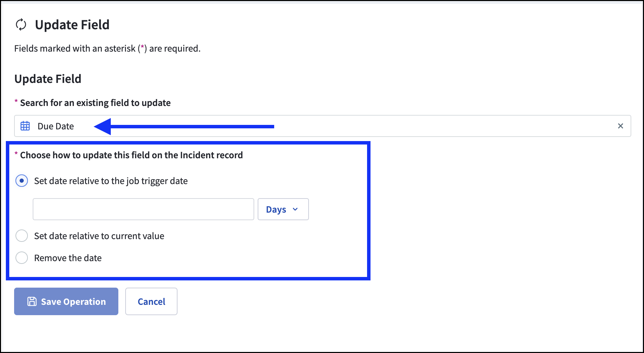Image resolution: width=644 pixels, height=353 pixels.
Task: Click the required fields asterisk notice text
Action: pyautogui.click(x=107, y=49)
